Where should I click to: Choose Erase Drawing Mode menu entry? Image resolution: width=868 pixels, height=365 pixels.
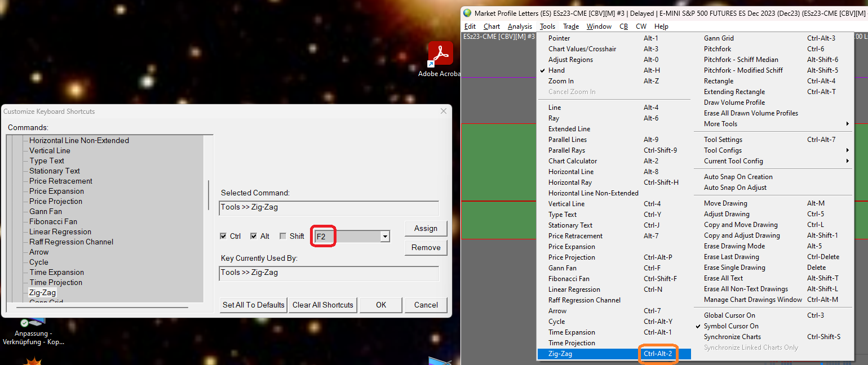coord(772,246)
